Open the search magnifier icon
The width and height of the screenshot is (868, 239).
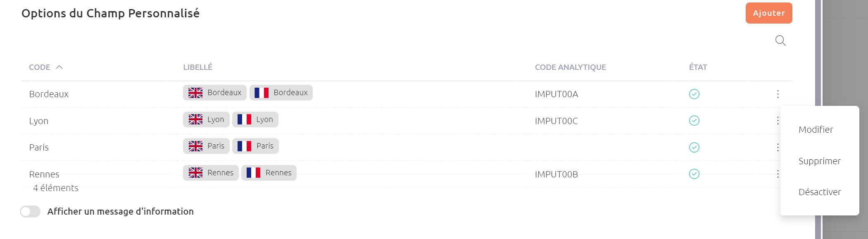780,41
